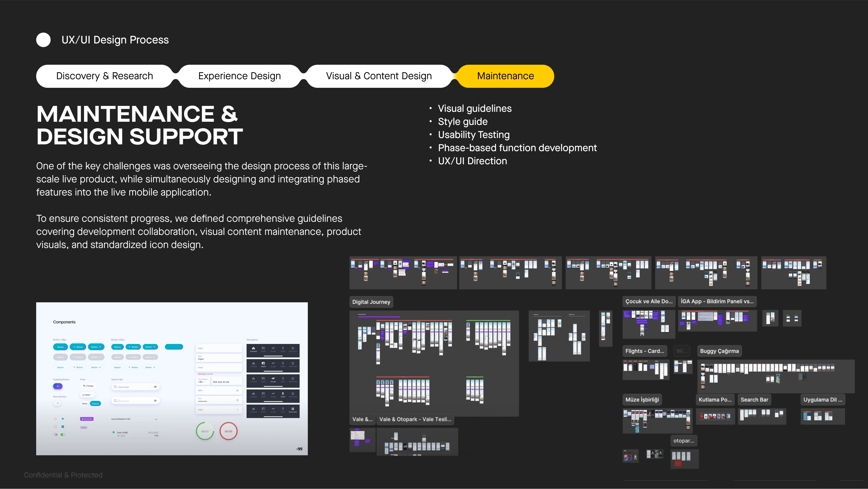The width and height of the screenshot is (868, 489).
Task: Click highlighted Uçuşlar plane icon in navigation
Action: click(273, 379)
